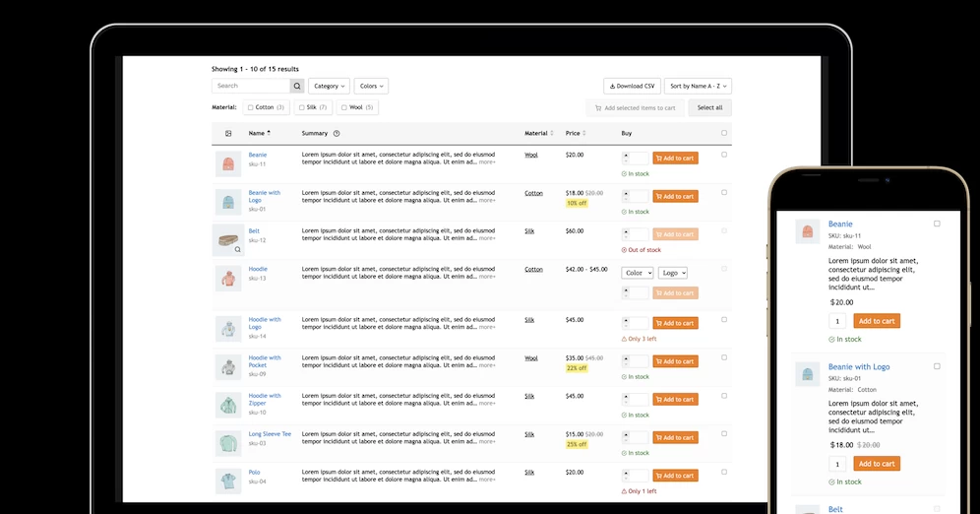Open the Category dropdown filter

pos(329,87)
